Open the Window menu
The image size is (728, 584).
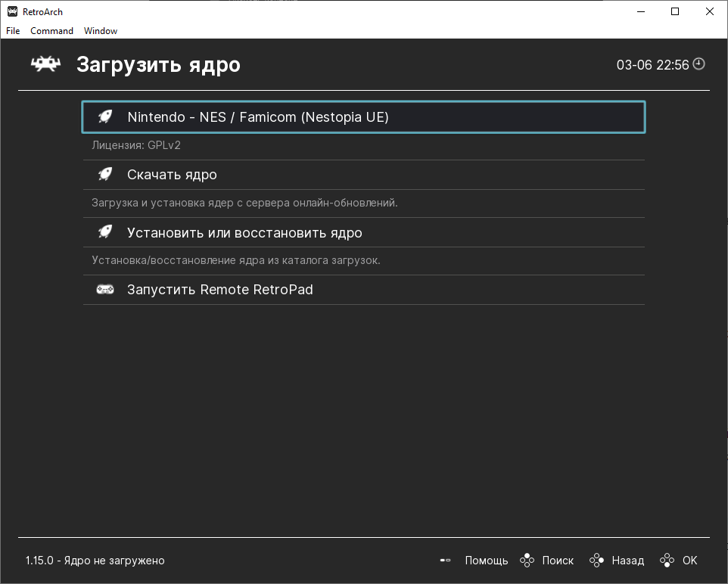[101, 31]
